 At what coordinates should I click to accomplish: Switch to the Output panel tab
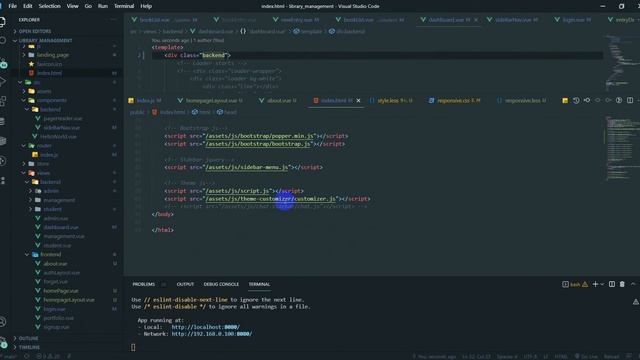(185, 284)
